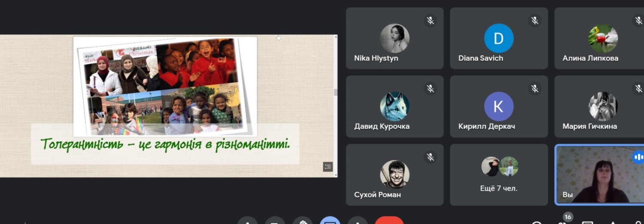Click Мария Гичкина's black-and-white avatar
Screen dimensions: 644x224
[x=603, y=107]
